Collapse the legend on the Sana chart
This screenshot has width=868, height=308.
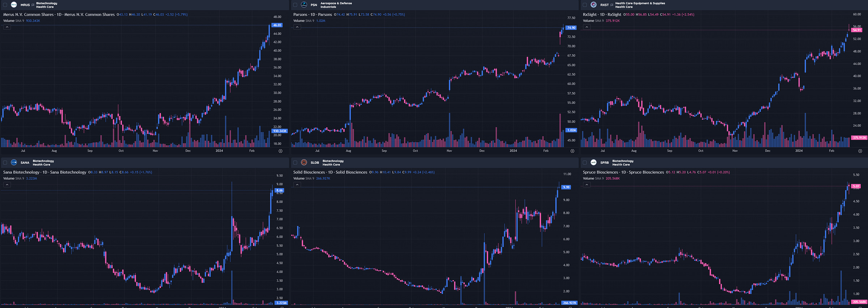pyautogui.click(x=7, y=185)
